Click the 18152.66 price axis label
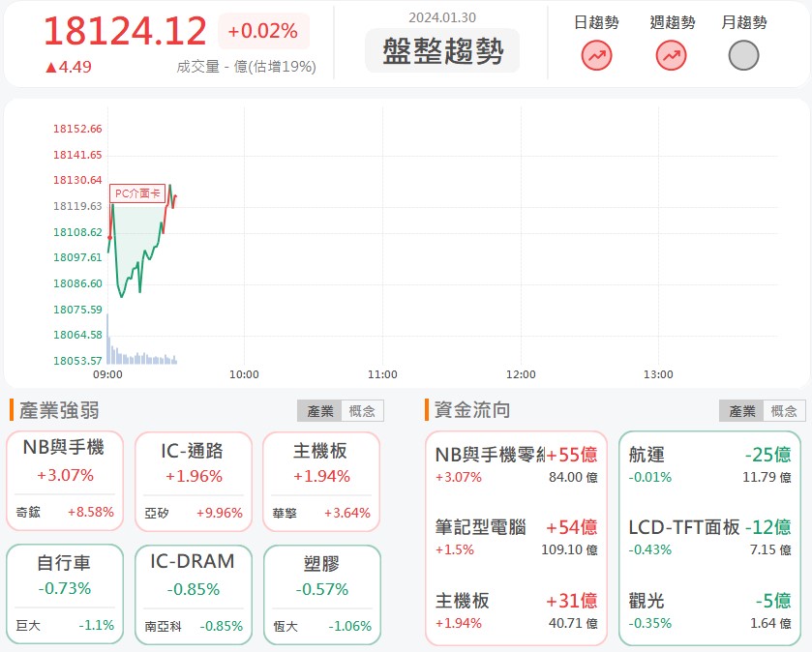The height and width of the screenshot is (652, 812). [77, 129]
